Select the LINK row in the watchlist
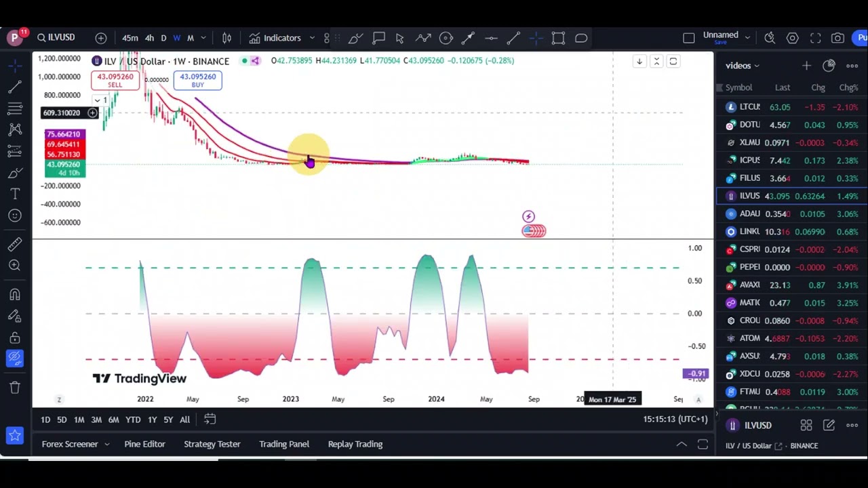This screenshot has height=488, width=868. tap(792, 232)
